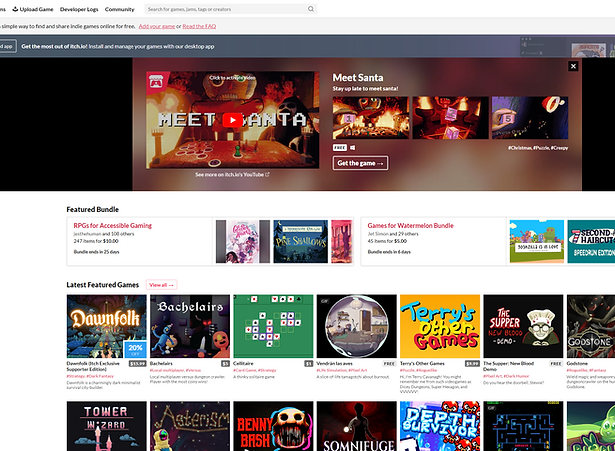
Task: Click the Terry's Other Games title link
Action: point(422,364)
